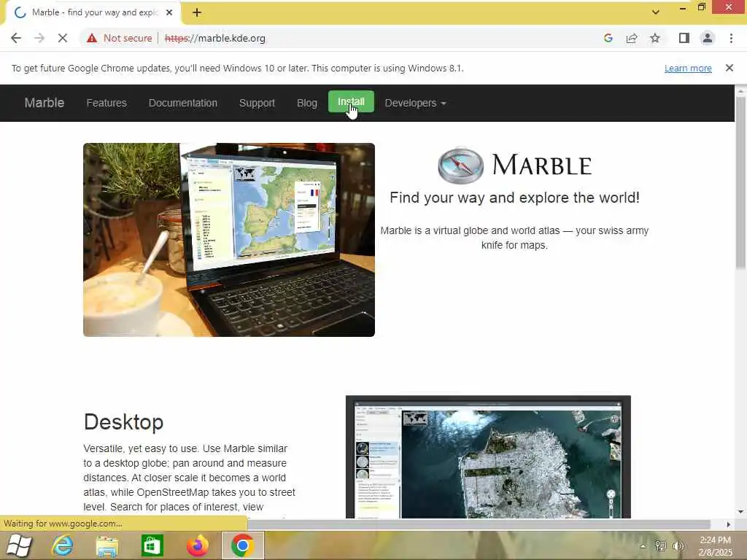Open the Features page
Screen dimensions: 747x560
pos(107,103)
